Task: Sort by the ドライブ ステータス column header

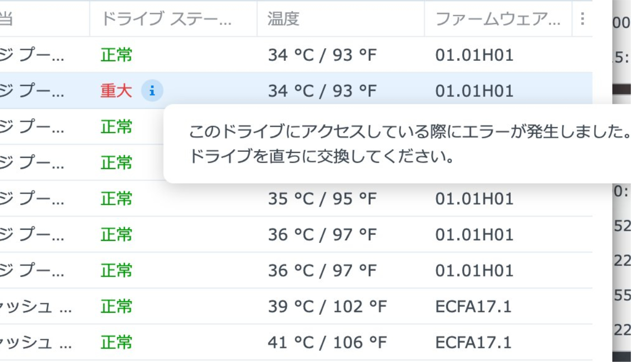Action: pyautogui.click(x=166, y=19)
